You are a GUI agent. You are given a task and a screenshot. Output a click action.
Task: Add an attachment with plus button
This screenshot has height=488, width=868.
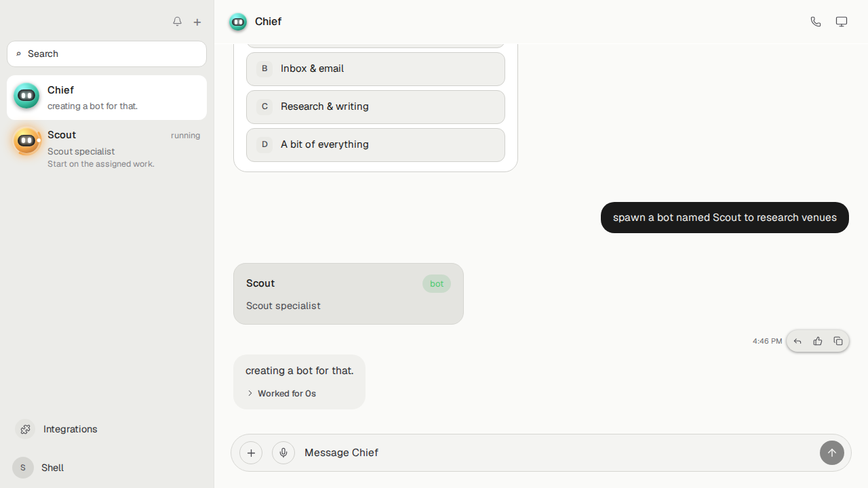[251, 453]
